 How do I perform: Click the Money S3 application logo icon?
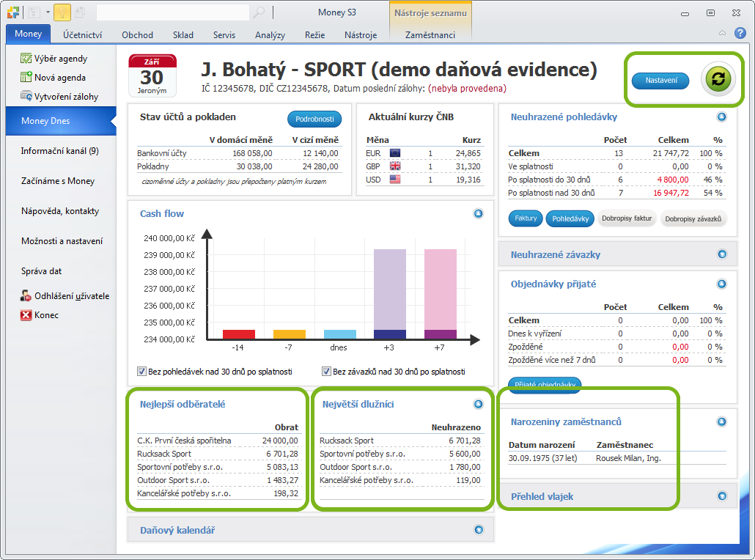13,12
